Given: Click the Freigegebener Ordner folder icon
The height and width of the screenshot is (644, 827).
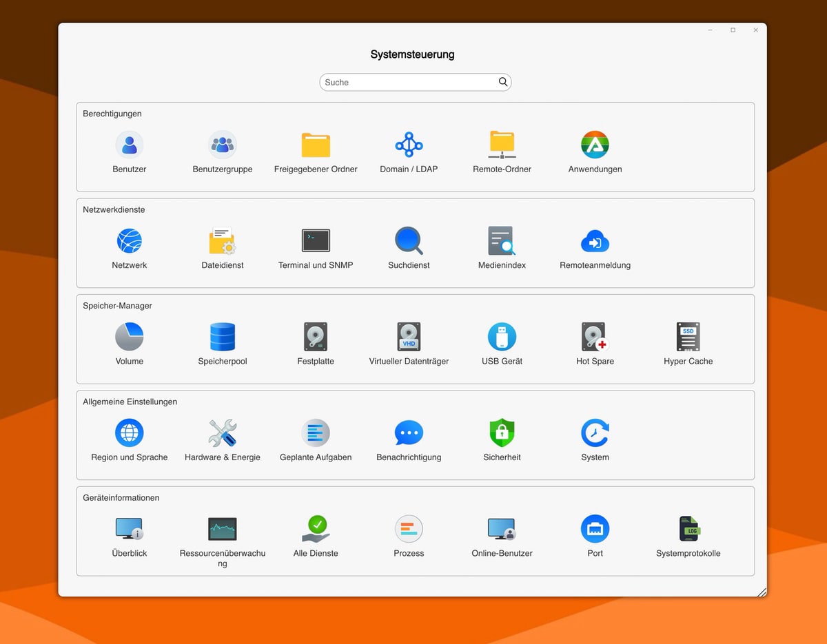Looking at the screenshot, I should pos(316,145).
